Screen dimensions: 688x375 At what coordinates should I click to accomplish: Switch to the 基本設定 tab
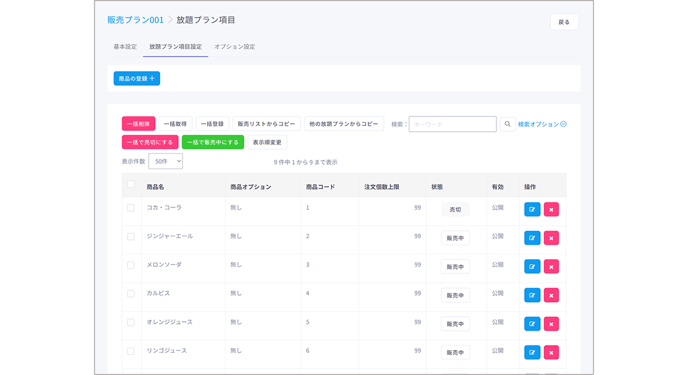click(x=125, y=46)
